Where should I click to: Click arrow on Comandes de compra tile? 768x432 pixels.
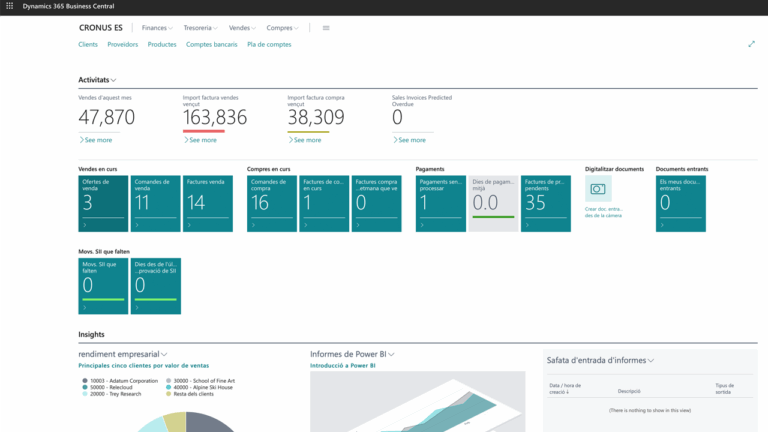click(254, 225)
